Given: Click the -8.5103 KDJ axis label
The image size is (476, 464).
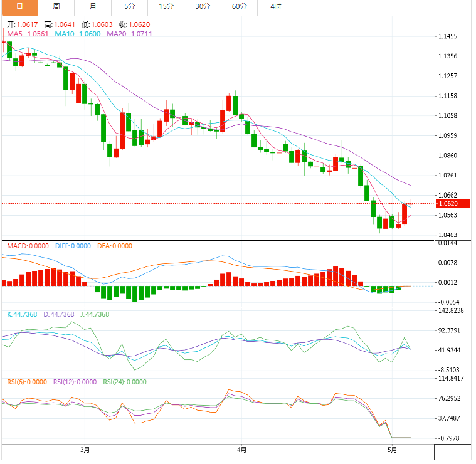Looking at the screenshot, I should 449,370.
